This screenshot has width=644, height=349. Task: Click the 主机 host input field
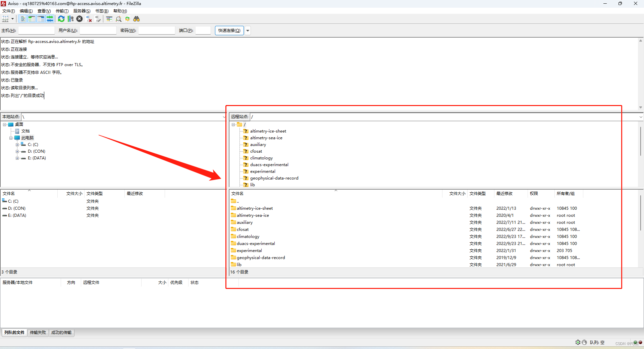36,31
